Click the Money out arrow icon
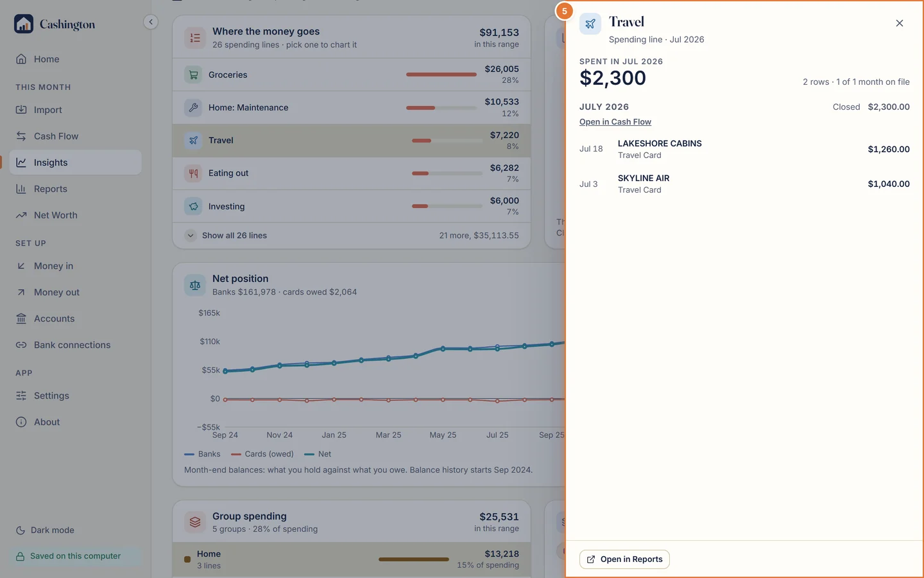The image size is (924, 578). click(21, 292)
